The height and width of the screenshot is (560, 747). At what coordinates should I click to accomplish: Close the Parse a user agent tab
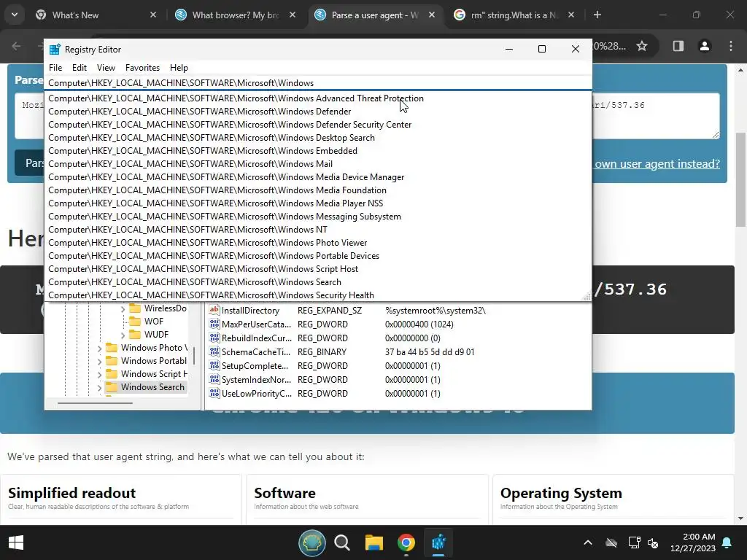(x=432, y=15)
